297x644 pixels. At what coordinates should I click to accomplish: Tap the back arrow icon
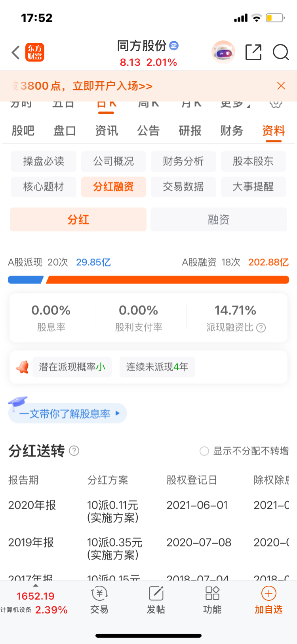tap(15, 52)
